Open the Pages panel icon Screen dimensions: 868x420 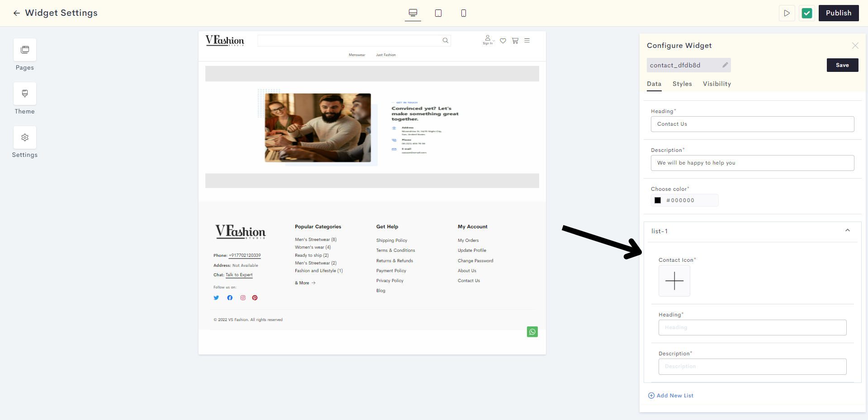25,50
